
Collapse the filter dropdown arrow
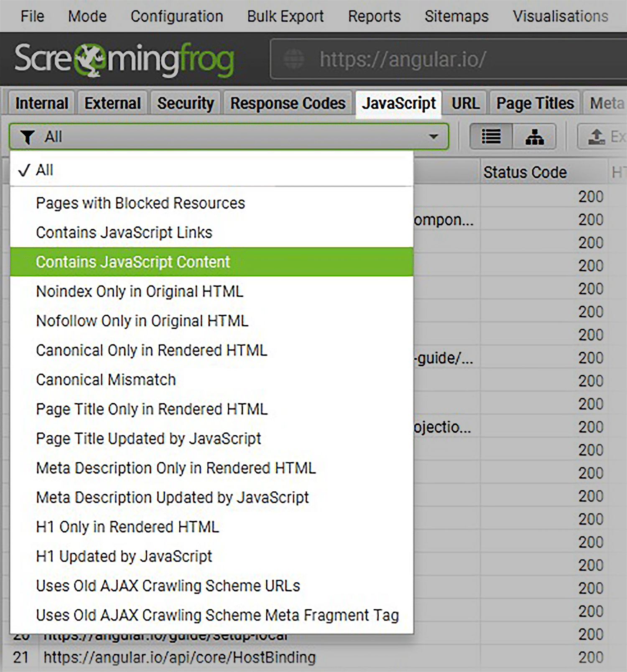coord(433,137)
